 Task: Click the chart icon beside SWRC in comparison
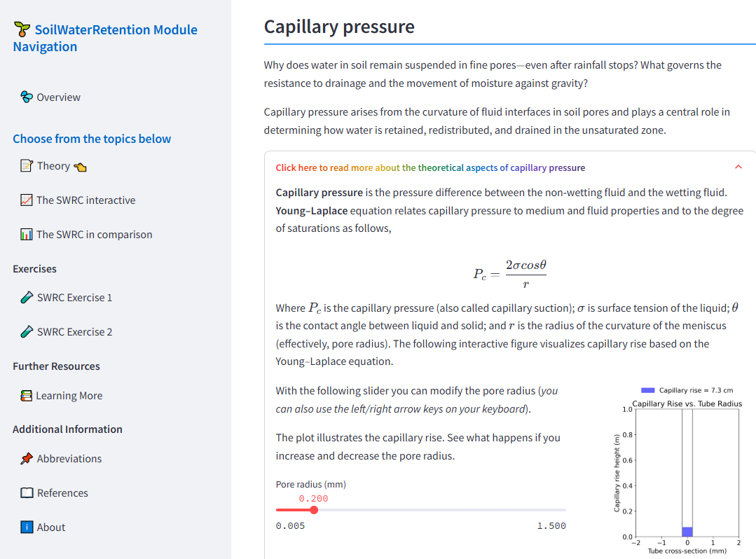coord(27,234)
